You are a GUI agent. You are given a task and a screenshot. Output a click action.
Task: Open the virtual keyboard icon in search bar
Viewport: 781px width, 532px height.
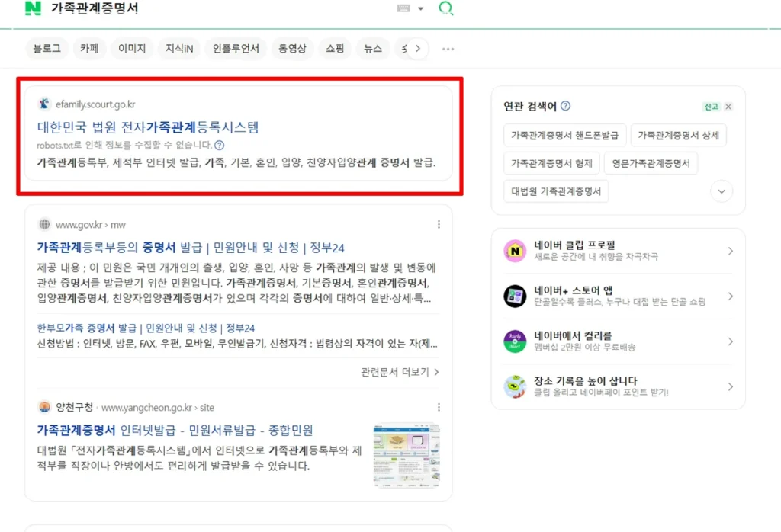[404, 8]
